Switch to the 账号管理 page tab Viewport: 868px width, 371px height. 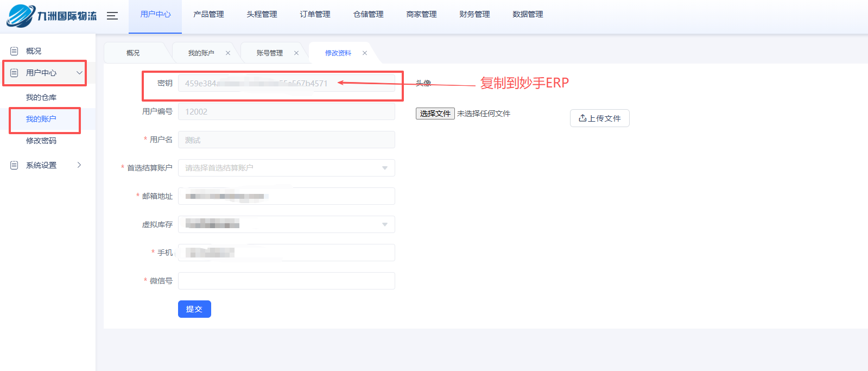(269, 53)
